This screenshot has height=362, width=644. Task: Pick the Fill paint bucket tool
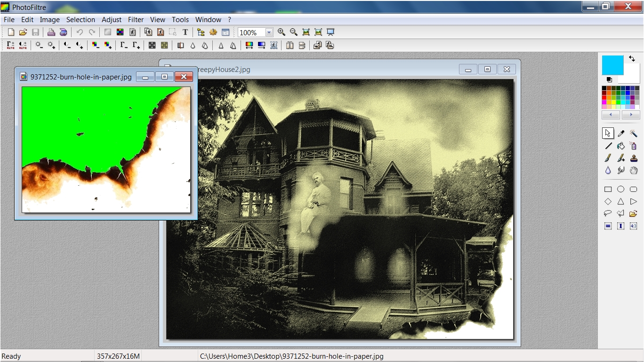(x=621, y=146)
